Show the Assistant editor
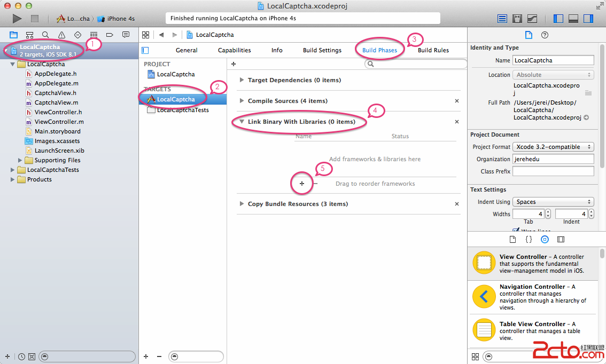Viewport: 606px width, 364px height. click(517, 19)
